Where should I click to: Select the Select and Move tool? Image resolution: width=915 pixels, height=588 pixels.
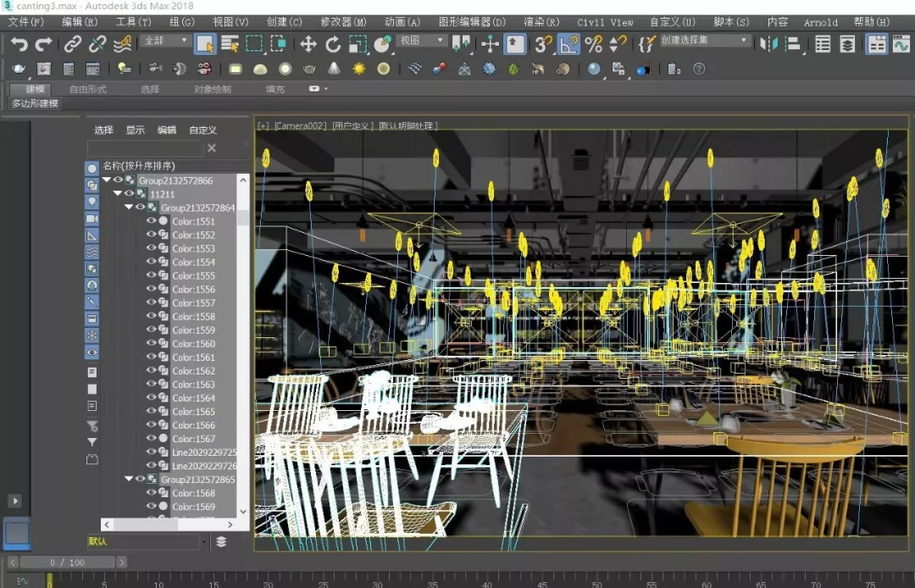coord(308,44)
